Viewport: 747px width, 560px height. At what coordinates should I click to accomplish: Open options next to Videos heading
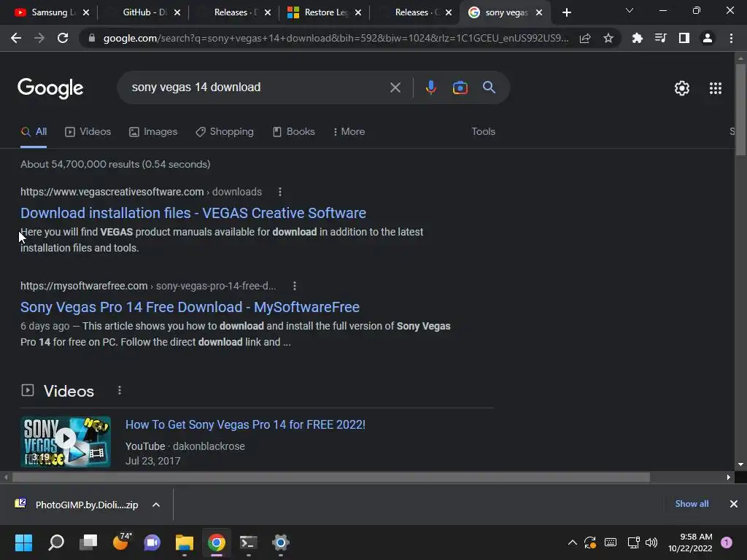pos(120,391)
